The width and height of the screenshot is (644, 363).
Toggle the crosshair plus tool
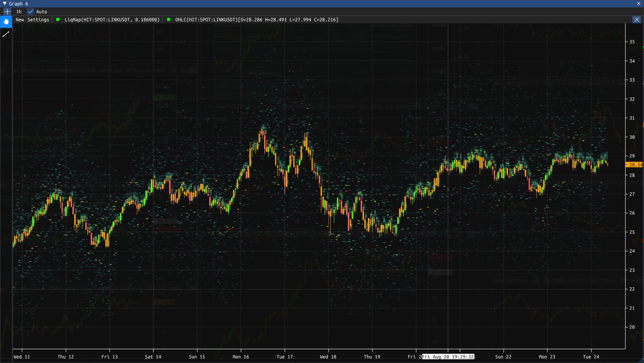point(7,11)
